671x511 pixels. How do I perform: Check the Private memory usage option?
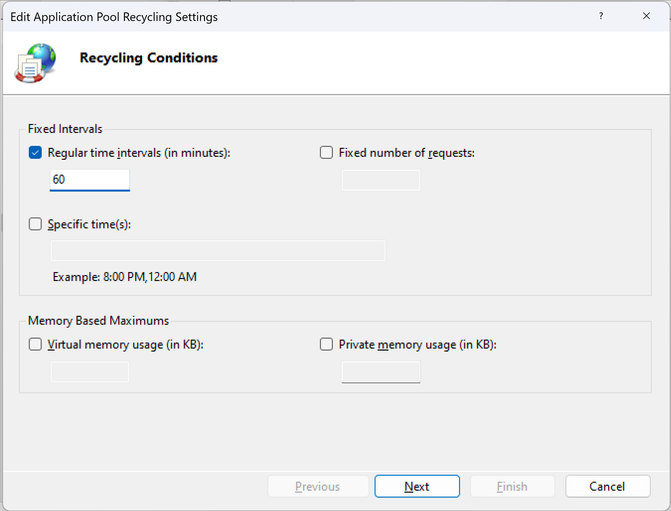coord(326,345)
